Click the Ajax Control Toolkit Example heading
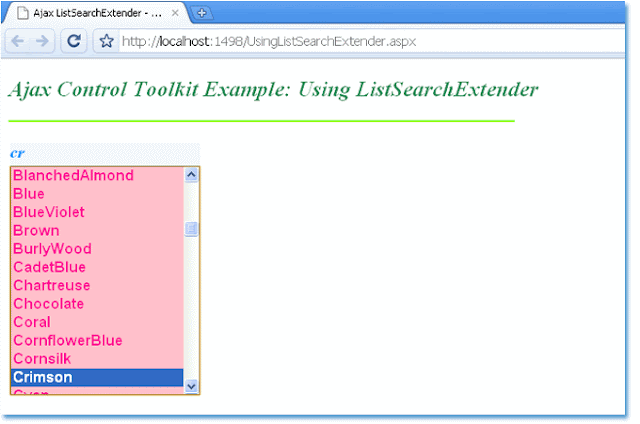Image resolution: width=640 pixels, height=424 pixels. click(273, 89)
